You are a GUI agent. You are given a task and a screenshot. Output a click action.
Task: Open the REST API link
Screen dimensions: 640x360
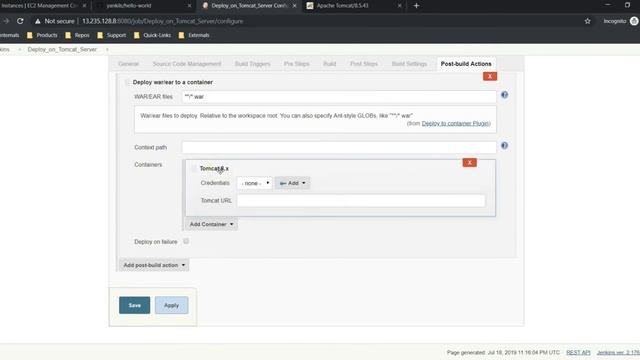578,352
